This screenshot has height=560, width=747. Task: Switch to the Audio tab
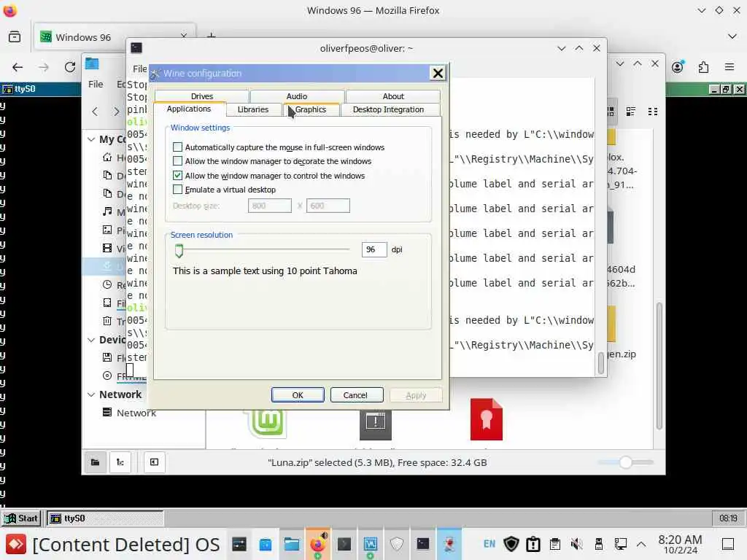coord(297,96)
